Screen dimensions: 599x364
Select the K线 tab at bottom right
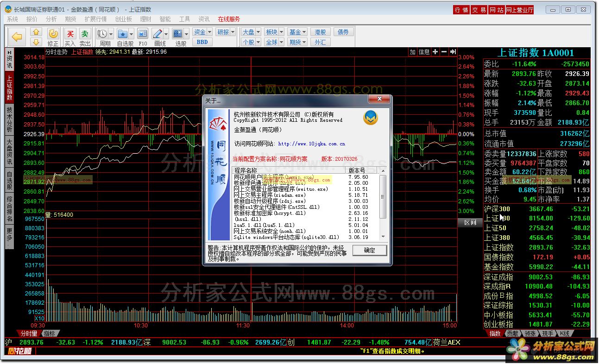565,333
